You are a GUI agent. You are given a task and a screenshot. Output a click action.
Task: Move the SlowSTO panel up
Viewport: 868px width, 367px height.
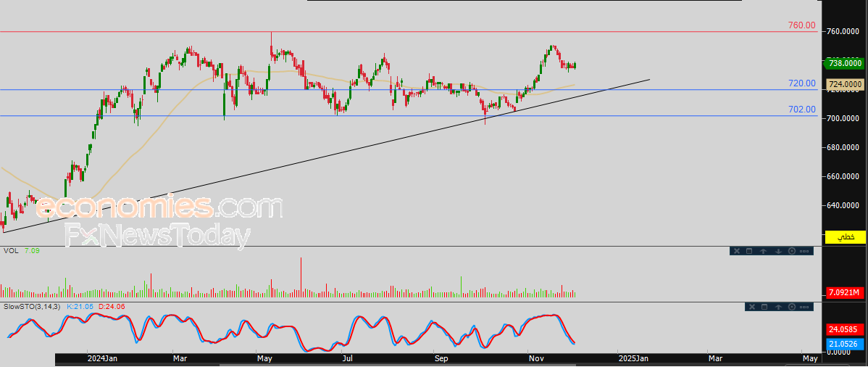click(x=778, y=307)
